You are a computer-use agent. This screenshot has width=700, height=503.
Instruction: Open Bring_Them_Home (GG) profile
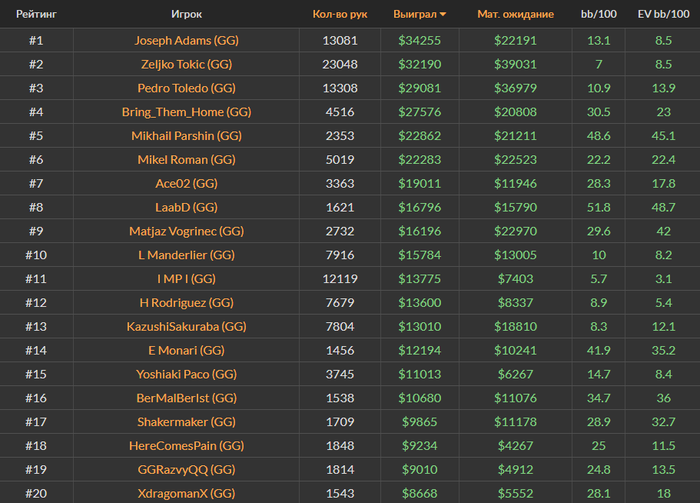click(x=187, y=112)
